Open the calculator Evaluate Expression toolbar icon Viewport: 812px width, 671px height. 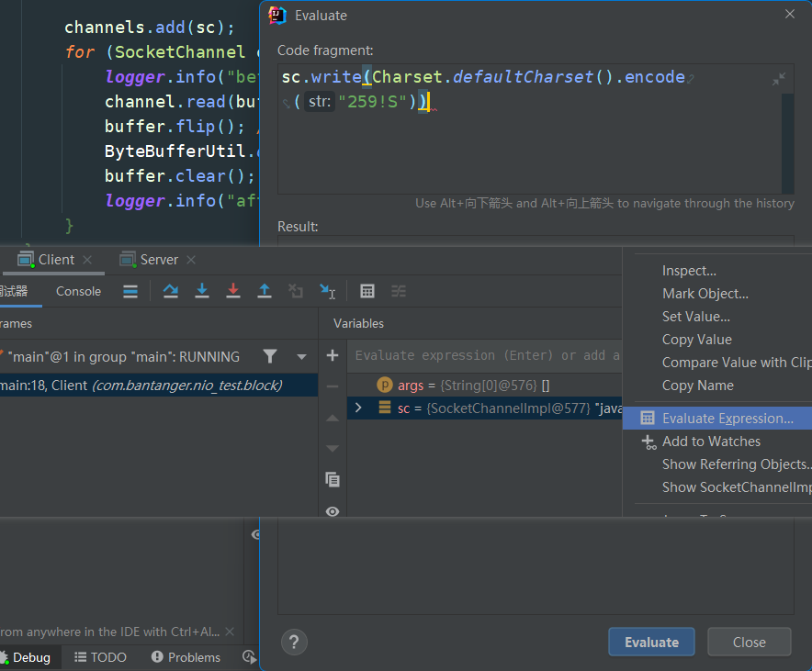pyautogui.click(x=367, y=291)
